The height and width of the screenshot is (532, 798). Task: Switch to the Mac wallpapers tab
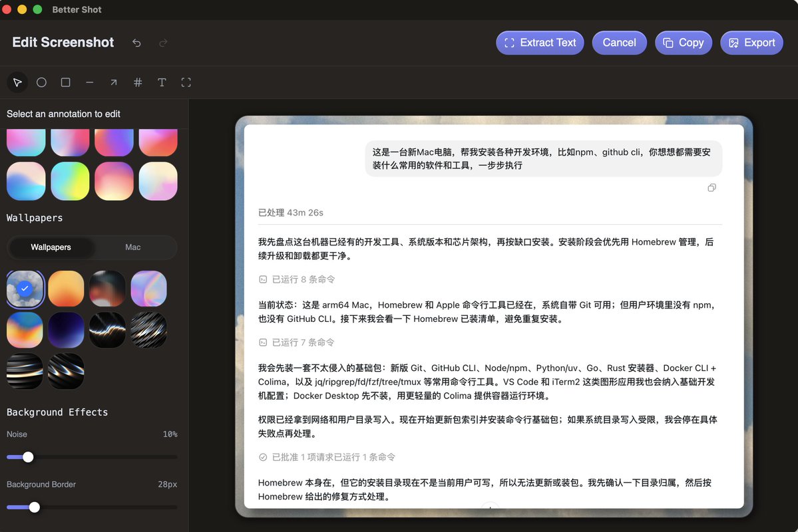pyautogui.click(x=133, y=247)
